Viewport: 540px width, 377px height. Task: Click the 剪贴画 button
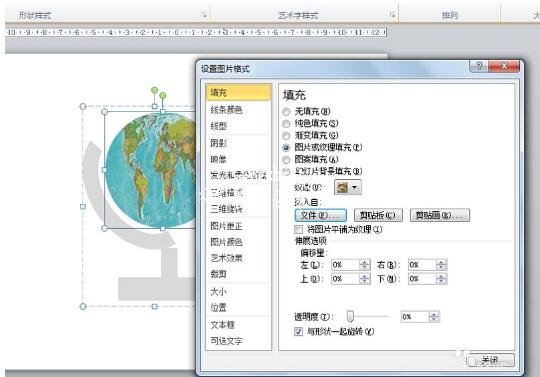click(x=440, y=215)
